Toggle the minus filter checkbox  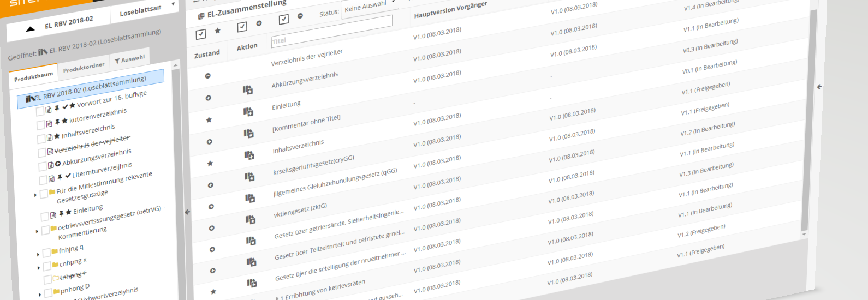click(283, 20)
